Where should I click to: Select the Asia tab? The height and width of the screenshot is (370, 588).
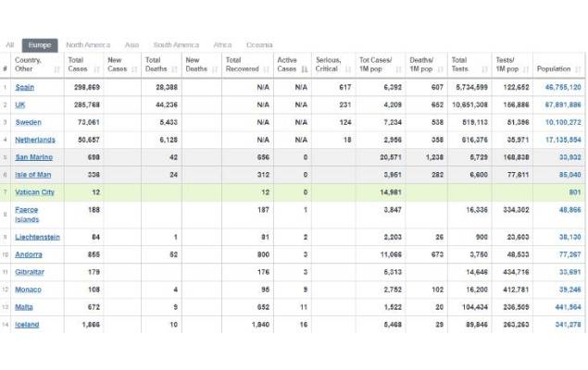click(132, 44)
